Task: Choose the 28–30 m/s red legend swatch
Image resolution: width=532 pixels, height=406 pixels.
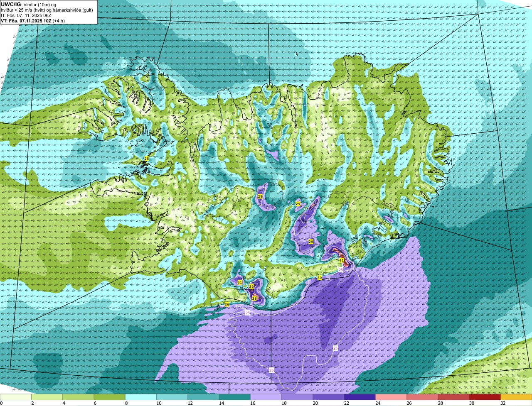Action: click(453, 397)
